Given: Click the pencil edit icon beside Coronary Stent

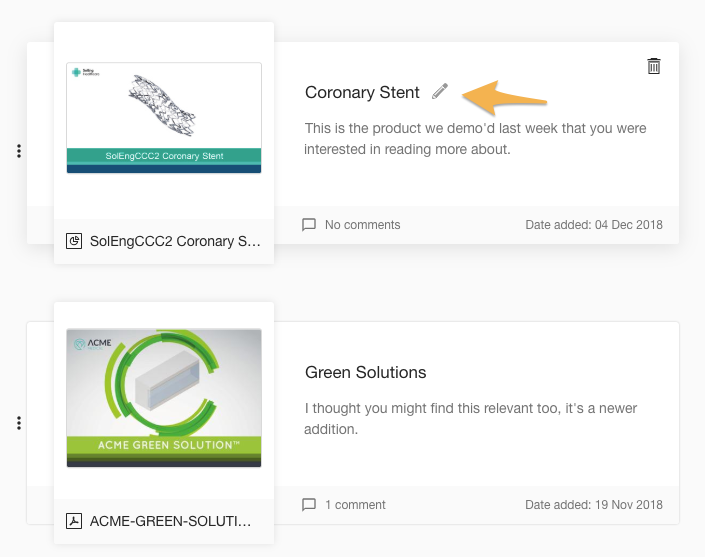Looking at the screenshot, I should point(440,91).
